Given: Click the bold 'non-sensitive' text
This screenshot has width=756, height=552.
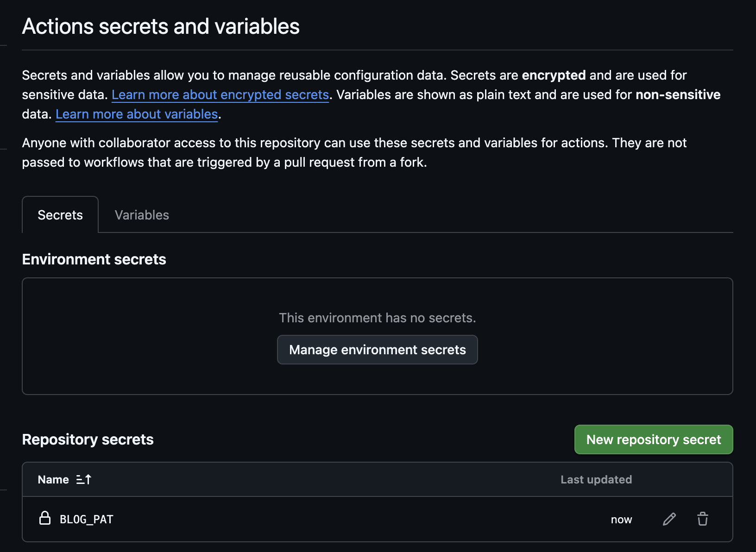Looking at the screenshot, I should 678,95.
